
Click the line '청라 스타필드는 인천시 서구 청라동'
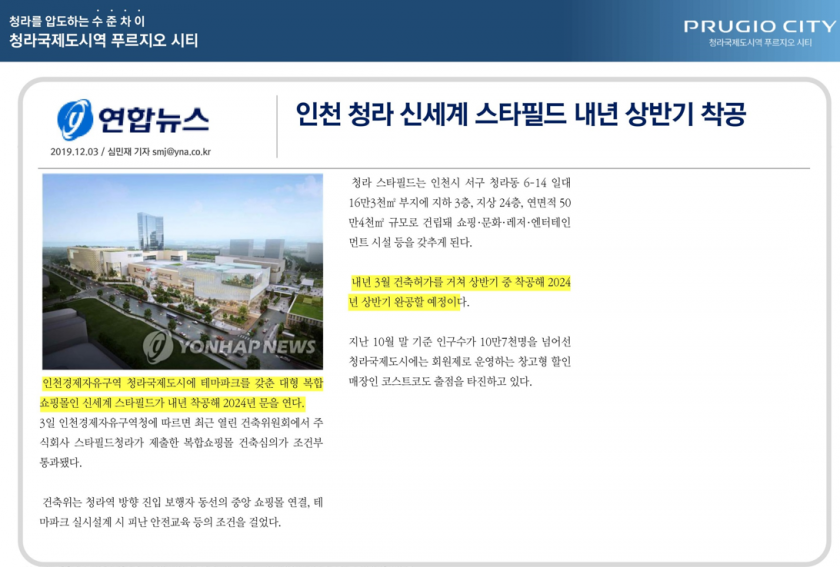[x=461, y=183]
